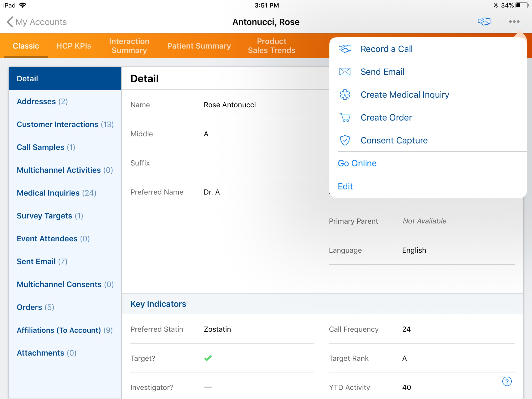This screenshot has height=399, width=532.
Task: Tap the handshake icon in Record a Call row
Action: [345, 49]
